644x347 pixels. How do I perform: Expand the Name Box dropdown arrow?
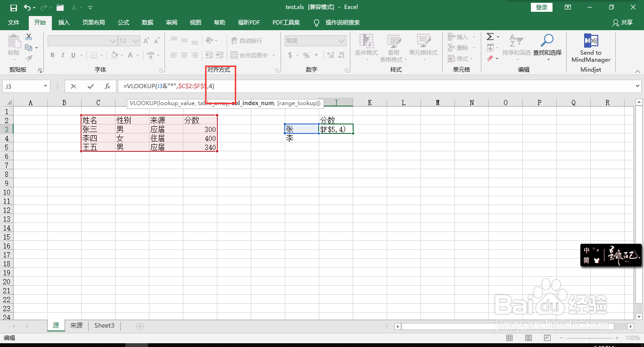click(46, 86)
